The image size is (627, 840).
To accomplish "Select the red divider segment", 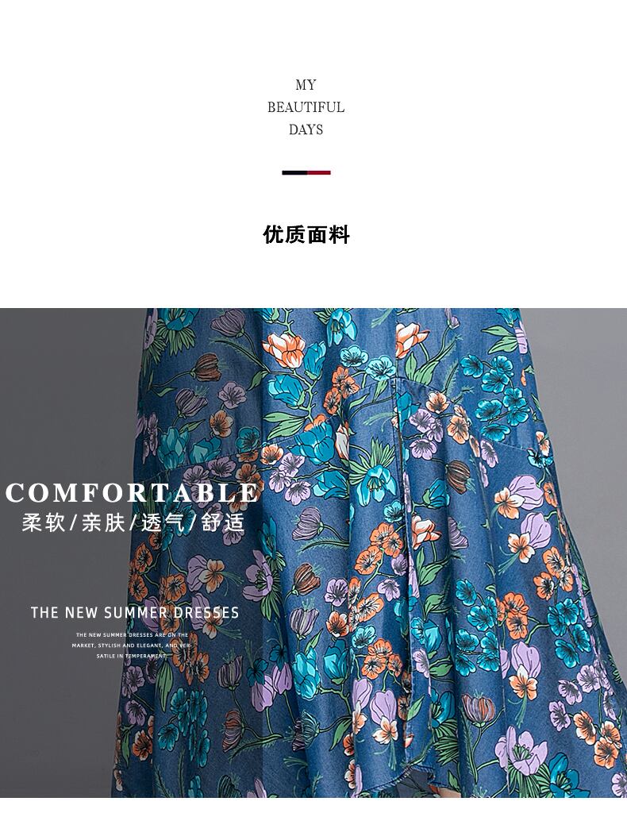I will click(x=319, y=172).
